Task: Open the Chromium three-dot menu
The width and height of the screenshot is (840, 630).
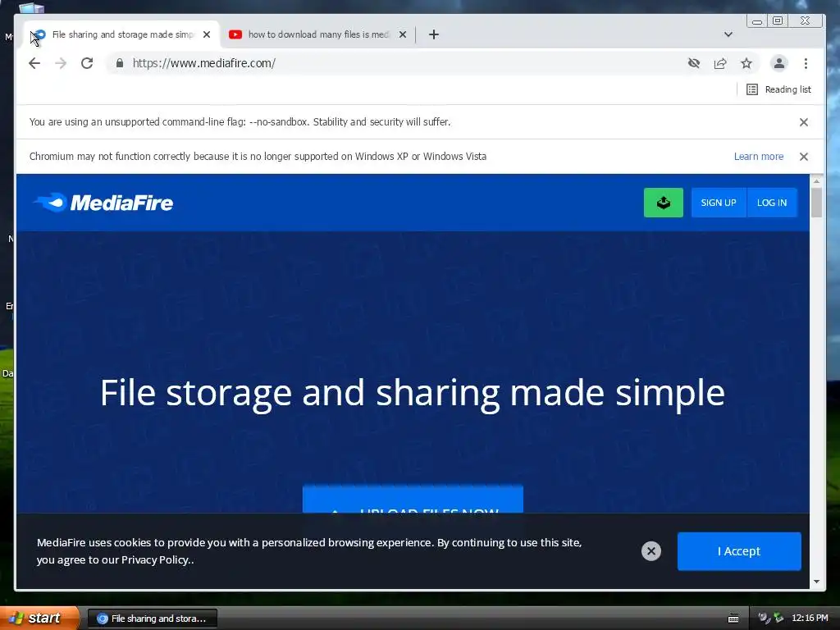Action: click(x=806, y=63)
